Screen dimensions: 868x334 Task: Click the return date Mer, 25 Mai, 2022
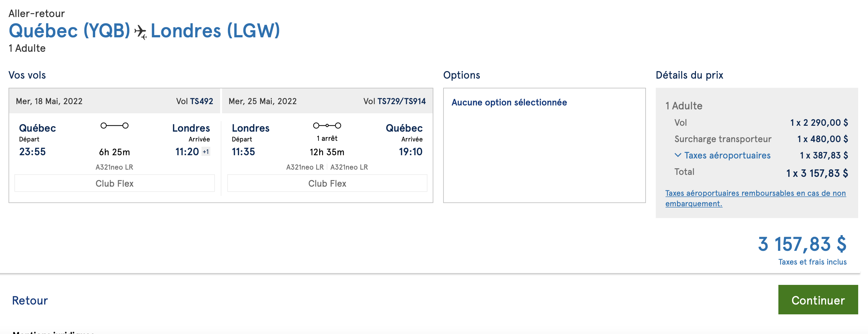coord(263,101)
